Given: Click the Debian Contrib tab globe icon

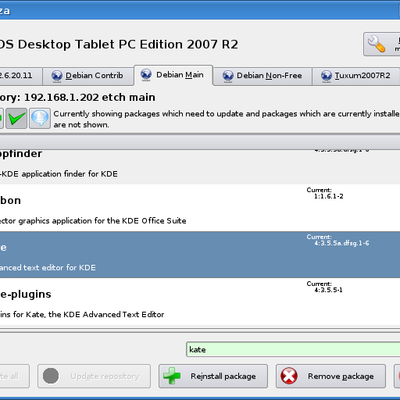Looking at the screenshot, I should (57, 76).
